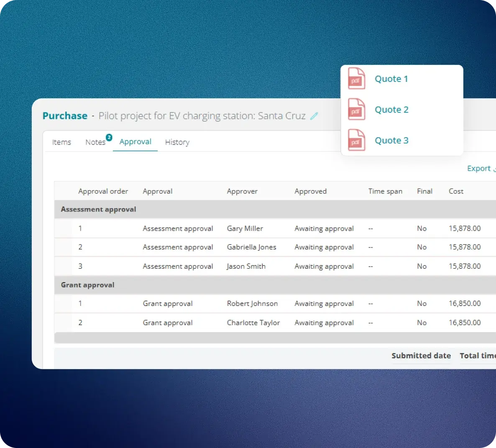This screenshot has width=496, height=448.
Task: Select the Gary Miller approval row
Action: [x=275, y=228]
